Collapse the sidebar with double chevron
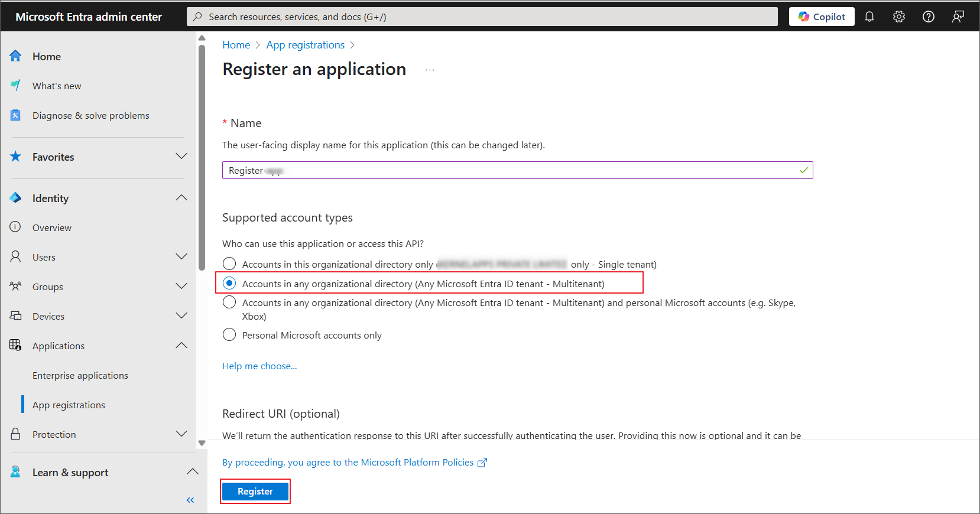This screenshot has height=514, width=980. (x=190, y=500)
